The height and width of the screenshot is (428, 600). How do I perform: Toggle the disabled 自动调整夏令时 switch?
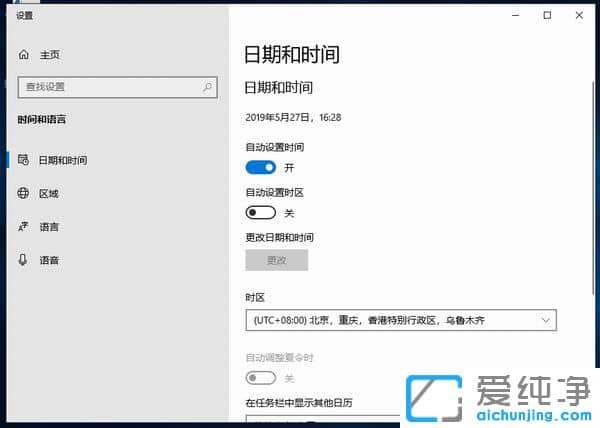tap(261, 378)
